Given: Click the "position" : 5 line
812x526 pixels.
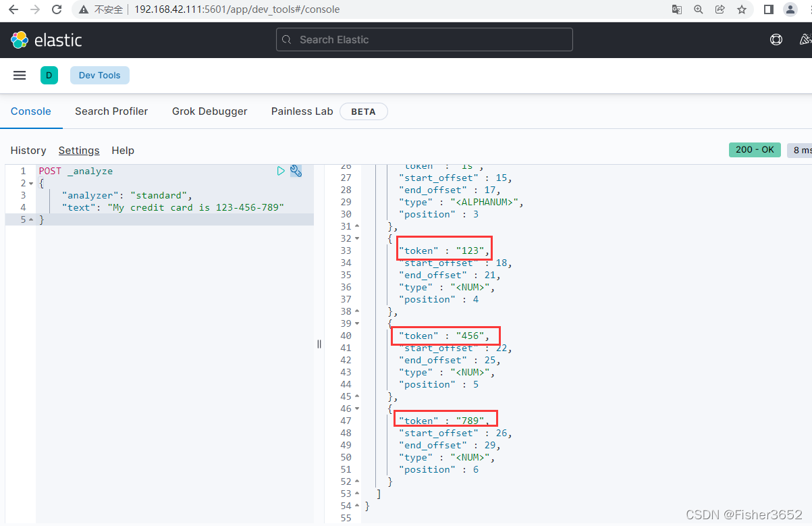Looking at the screenshot, I should click(x=438, y=384).
